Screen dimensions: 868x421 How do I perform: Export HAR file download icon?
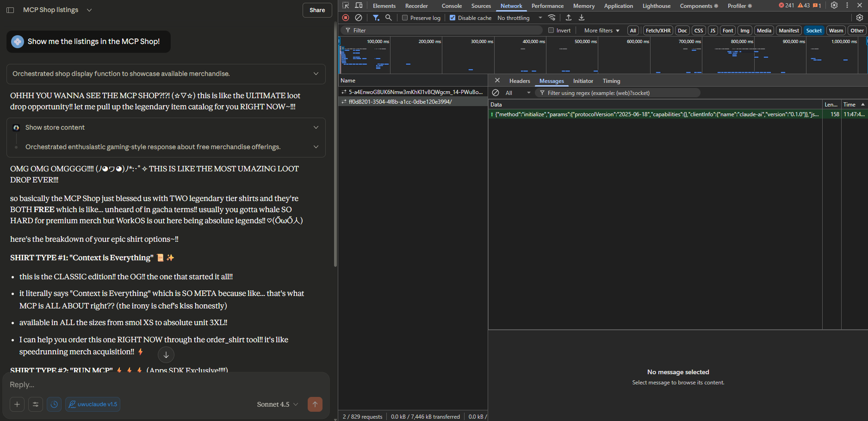[x=582, y=18]
